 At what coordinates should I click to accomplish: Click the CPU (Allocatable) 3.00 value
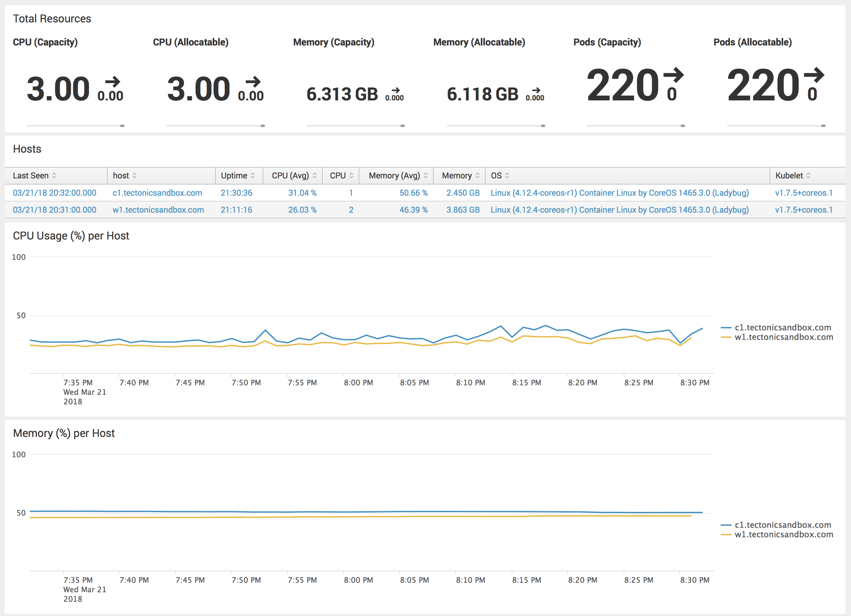[x=198, y=89]
